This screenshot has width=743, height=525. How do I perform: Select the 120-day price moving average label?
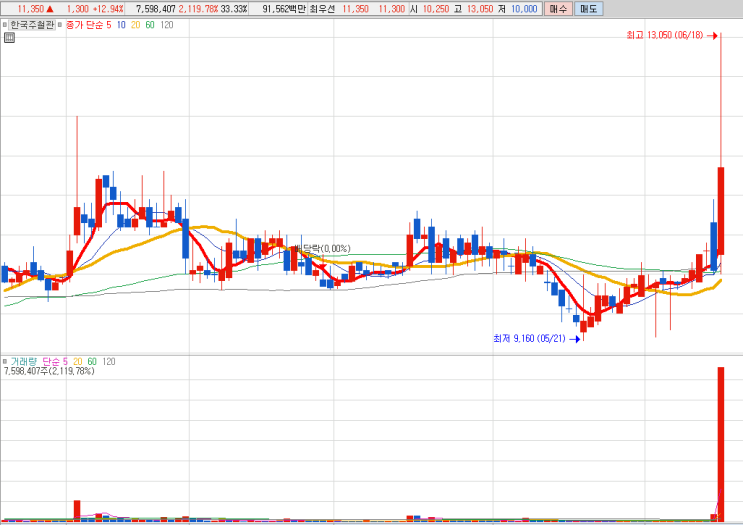pos(167,25)
